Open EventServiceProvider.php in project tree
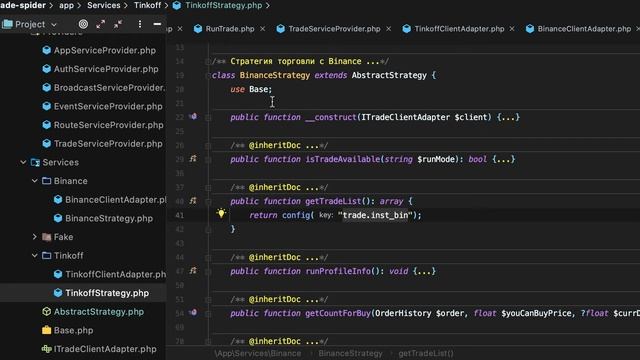Viewport: 640px width, 360px height. coord(108,107)
